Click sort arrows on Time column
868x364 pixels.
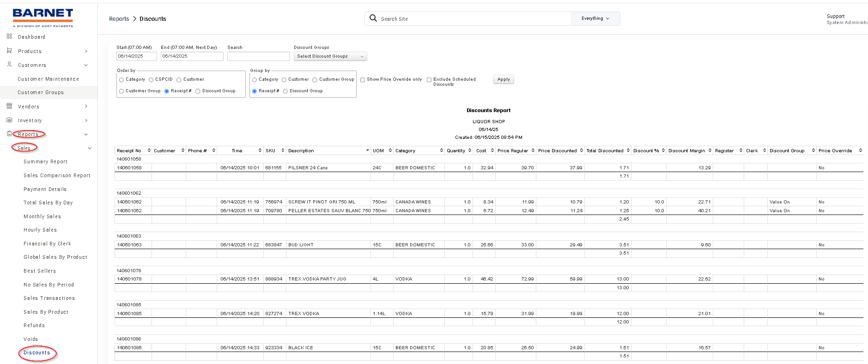[260, 150]
